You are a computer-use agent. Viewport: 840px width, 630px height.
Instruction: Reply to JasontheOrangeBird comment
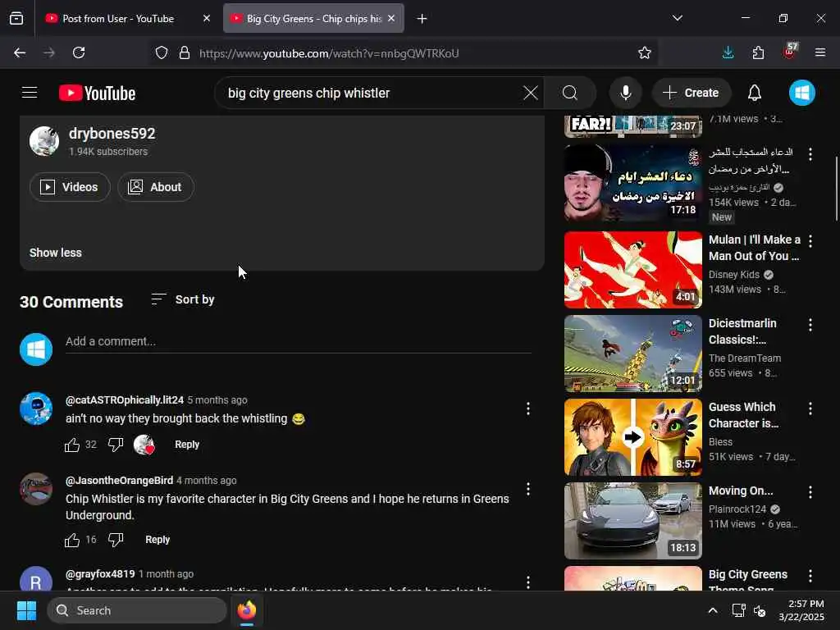(157, 540)
